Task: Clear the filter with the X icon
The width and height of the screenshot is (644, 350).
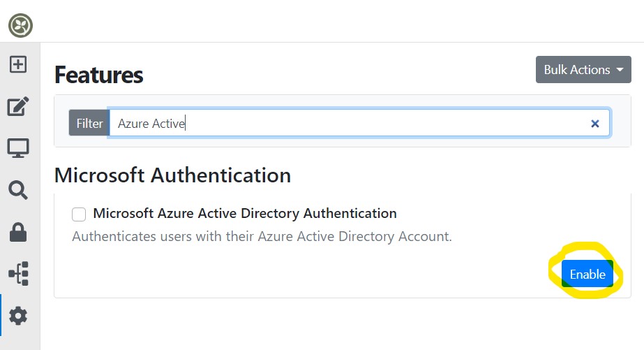Action: [594, 124]
